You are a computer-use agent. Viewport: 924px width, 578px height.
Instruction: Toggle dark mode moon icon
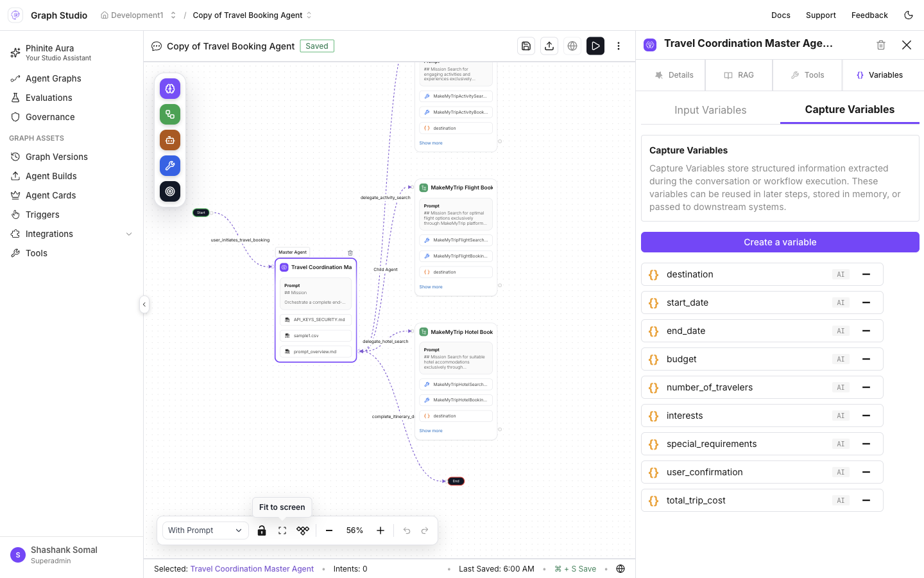[x=909, y=15]
